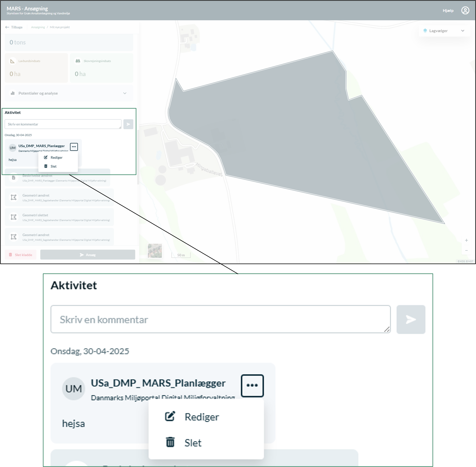Go back with the Tilbage arrow button
The width and height of the screenshot is (476, 467).
(x=14, y=27)
